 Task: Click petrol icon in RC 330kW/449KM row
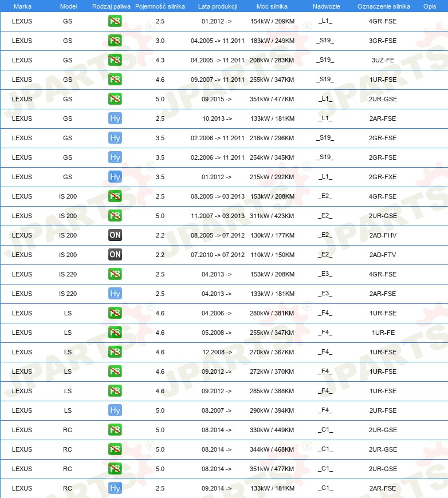coord(115,430)
